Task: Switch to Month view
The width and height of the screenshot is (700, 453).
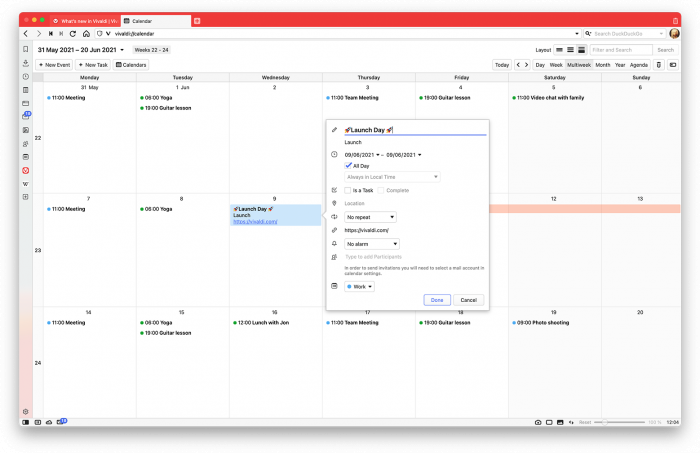Action: (x=603, y=65)
